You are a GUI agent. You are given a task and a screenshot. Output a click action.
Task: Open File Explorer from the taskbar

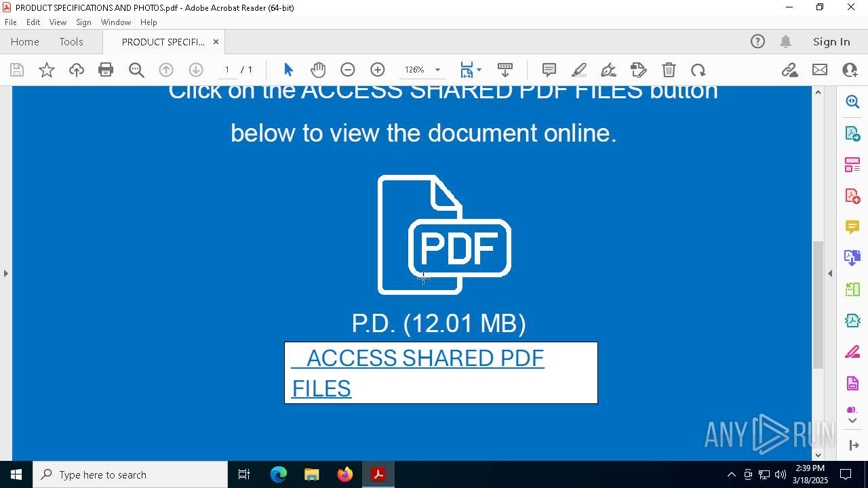click(x=311, y=474)
